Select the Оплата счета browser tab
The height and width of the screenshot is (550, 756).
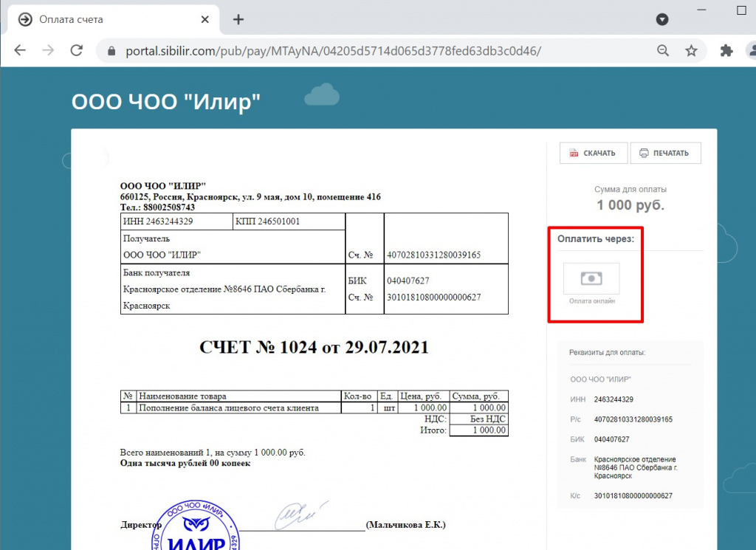[113, 19]
